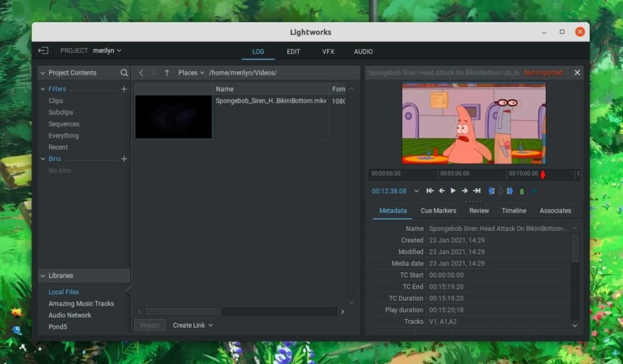Select the Spongebob video thumbnail

click(x=173, y=117)
